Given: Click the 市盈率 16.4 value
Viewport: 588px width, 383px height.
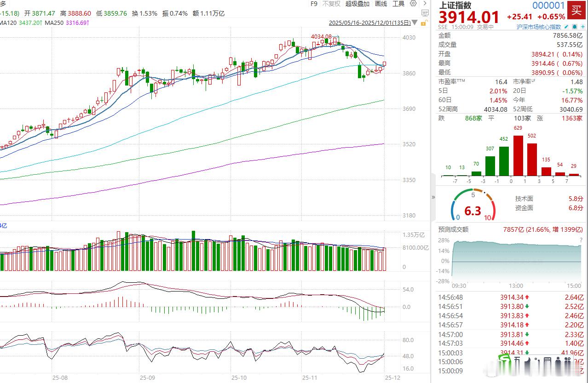Looking at the screenshot, I should (501, 82).
